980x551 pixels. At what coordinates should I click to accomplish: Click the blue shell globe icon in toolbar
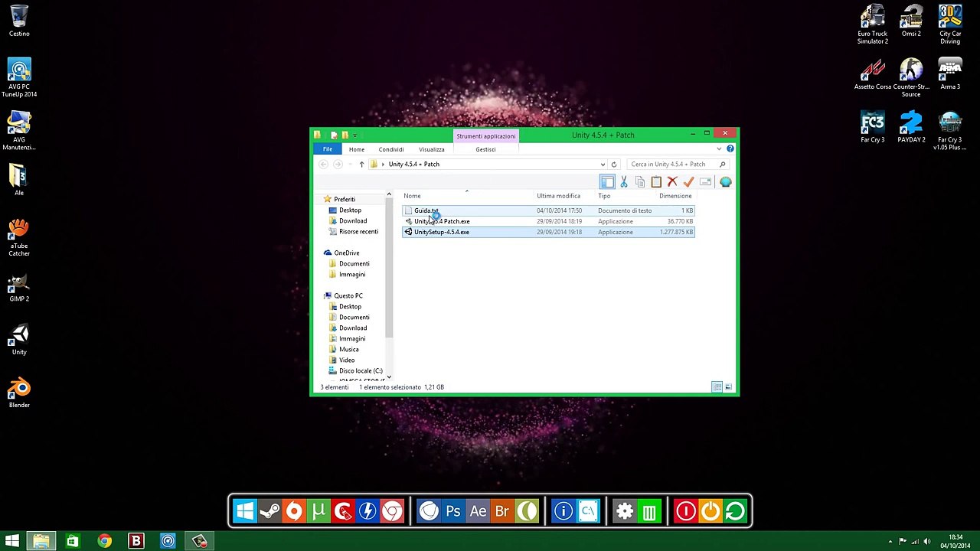coord(725,182)
